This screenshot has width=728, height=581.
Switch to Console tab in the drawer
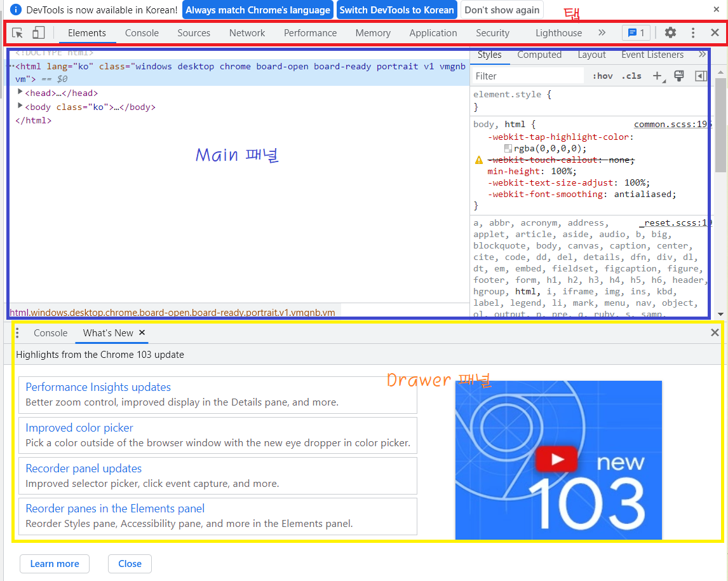(x=51, y=333)
